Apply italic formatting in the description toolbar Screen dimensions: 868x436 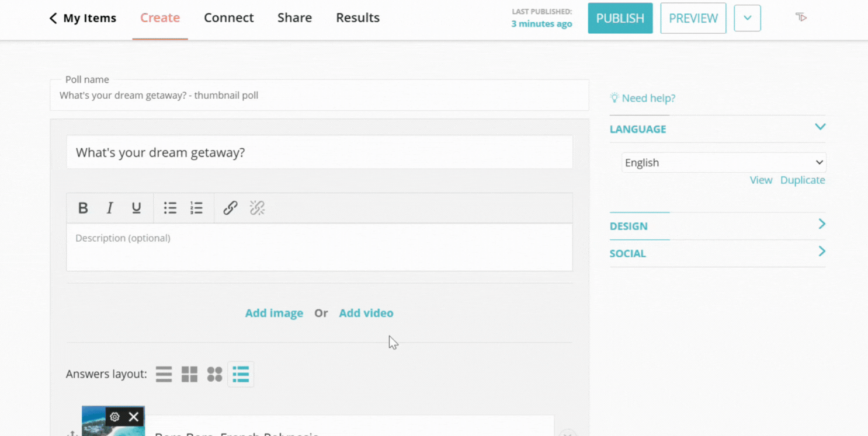[110, 208]
